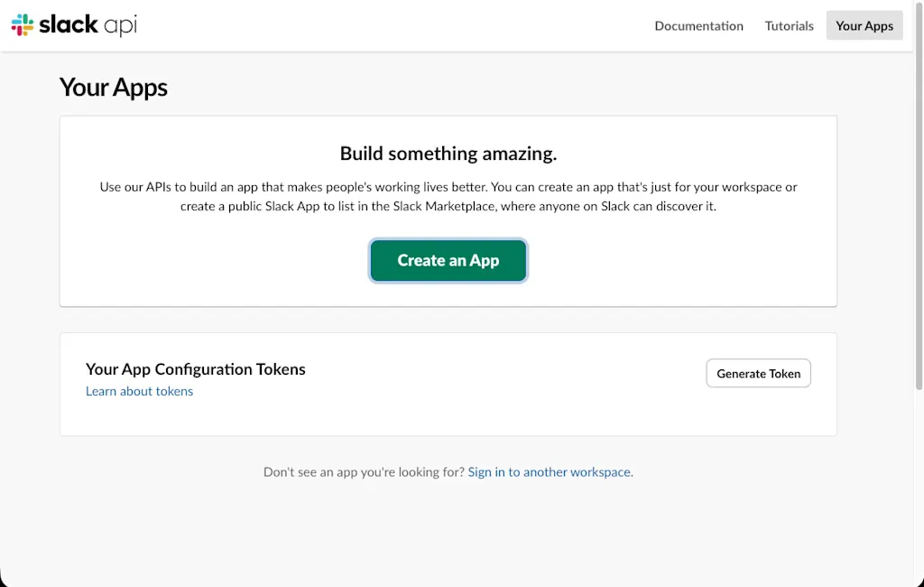Follow the Sign in to another workspace link
Image resolution: width=924 pixels, height=587 pixels.
pyautogui.click(x=550, y=472)
